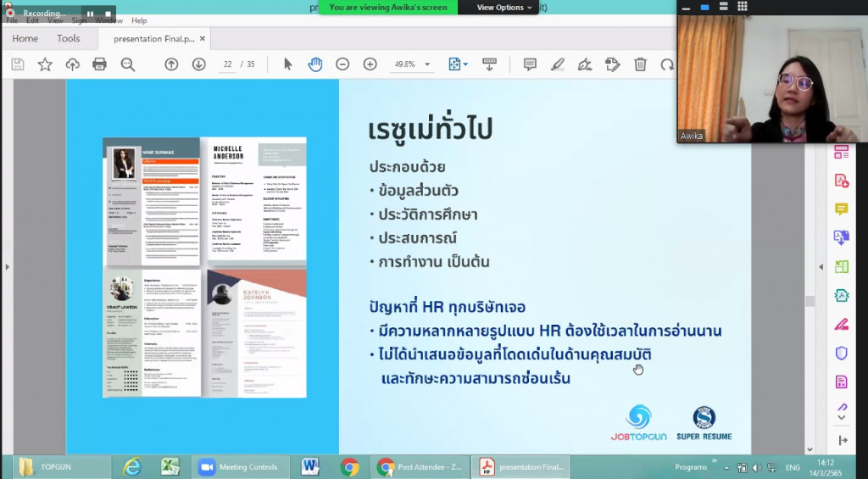This screenshot has width=868, height=479.
Task: Switch to the Tools tab
Action: coord(69,38)
